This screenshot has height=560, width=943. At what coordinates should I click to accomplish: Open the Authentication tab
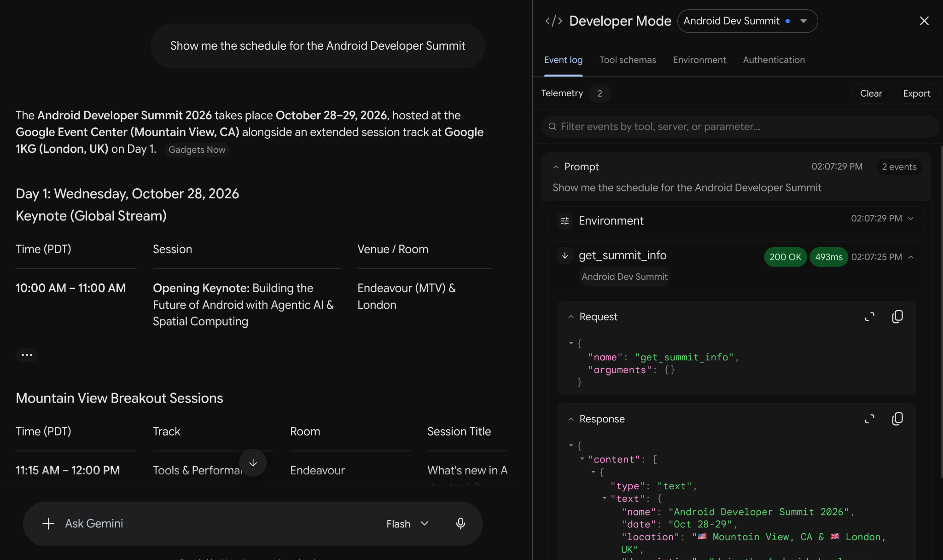[774, 60]
